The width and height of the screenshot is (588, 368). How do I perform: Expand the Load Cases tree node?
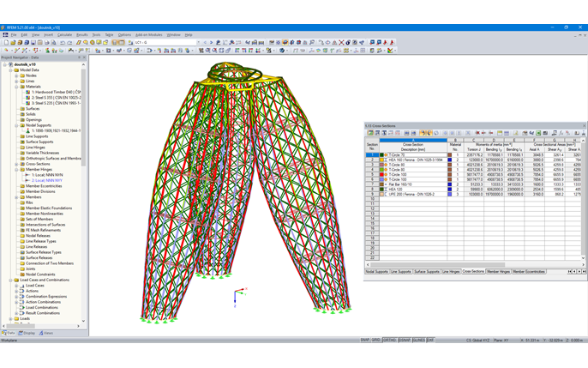(16, 286)
